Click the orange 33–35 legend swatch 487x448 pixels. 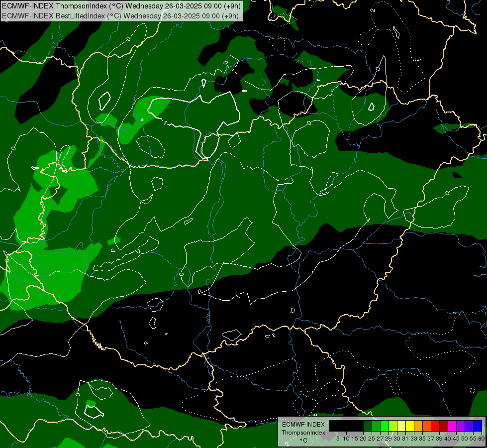click(418, 426)
